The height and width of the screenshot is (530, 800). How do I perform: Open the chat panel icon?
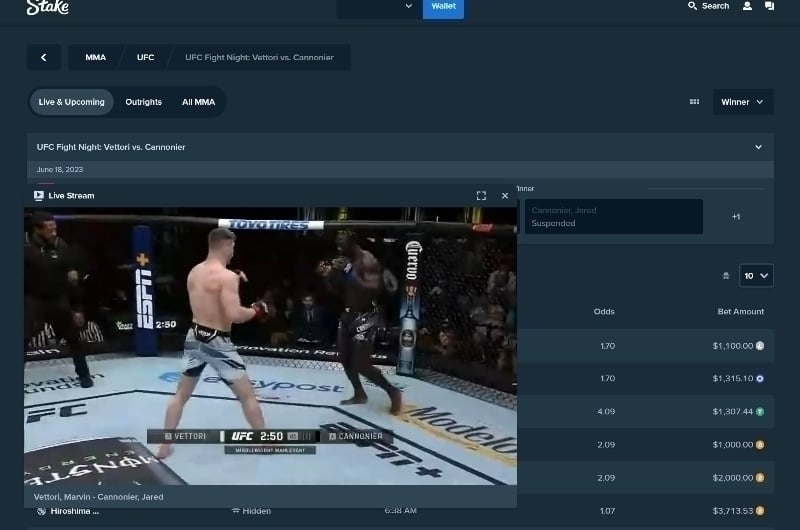click(769, 6)
